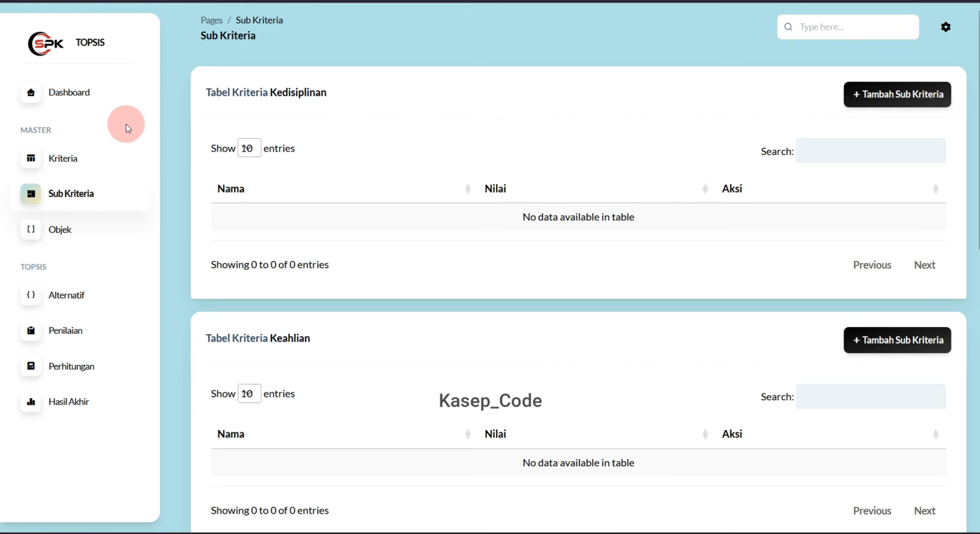Focus the Keahlian table Search field
The image size is (980, 534).
[871, 396]
